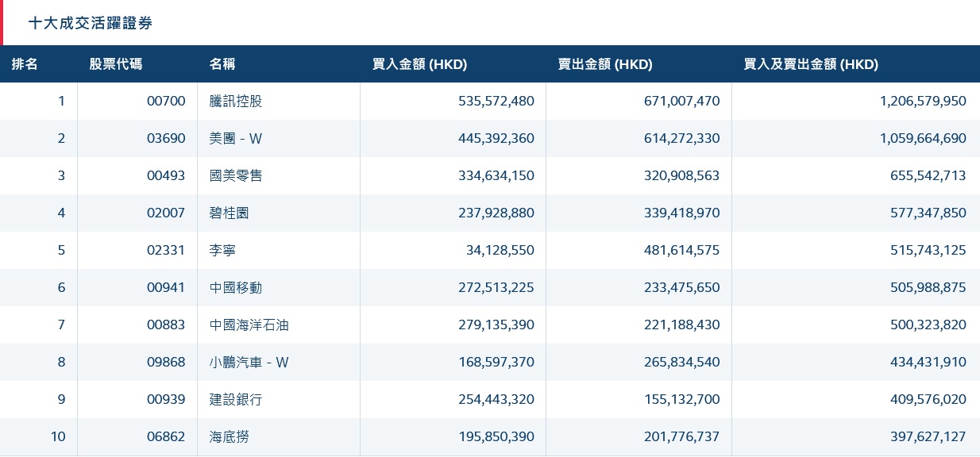Click sell amount 201,776,737
The image size is (980, 457).
(682, 436)
